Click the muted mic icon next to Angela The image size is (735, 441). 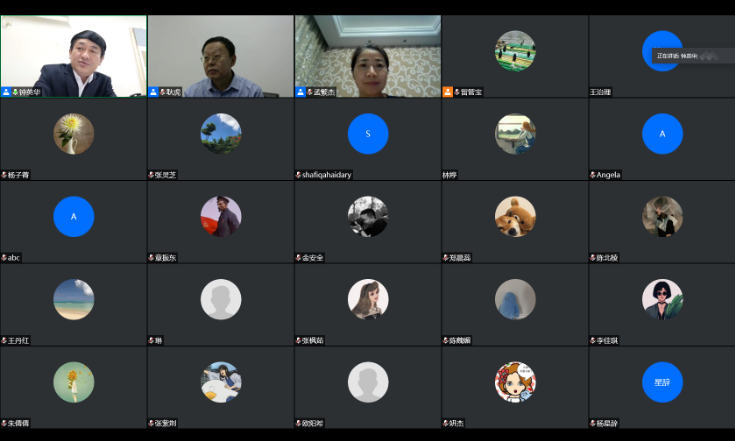pyautogui.click(x=592, y=175)
